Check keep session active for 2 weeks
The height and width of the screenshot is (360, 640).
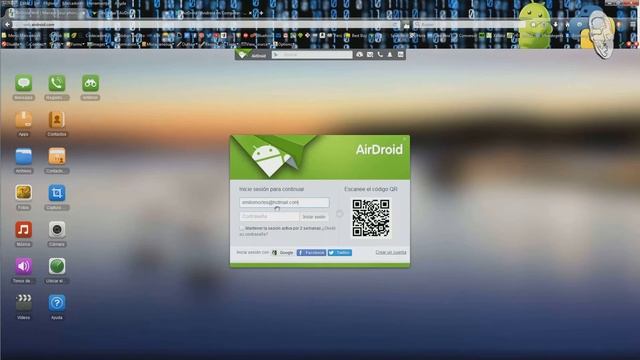pos(242,228)
